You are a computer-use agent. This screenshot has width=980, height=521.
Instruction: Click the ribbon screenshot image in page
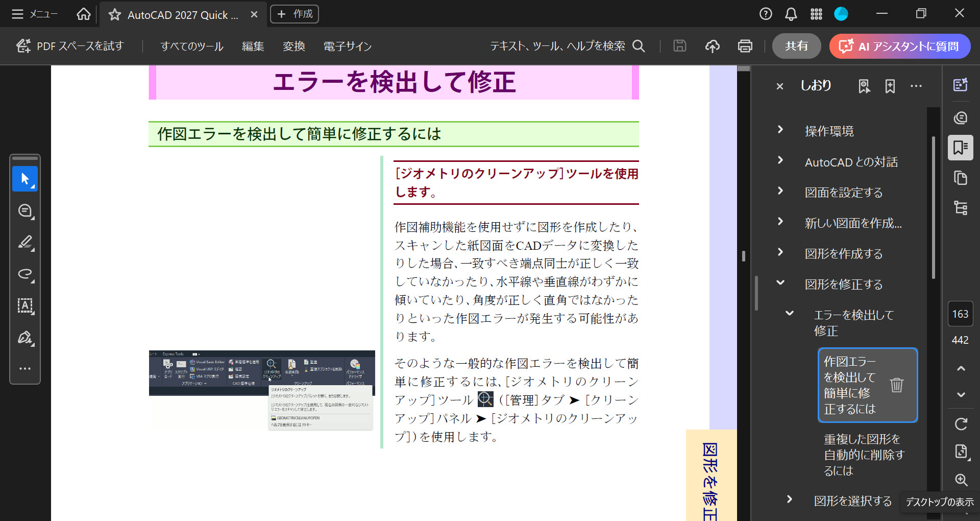pyautogui.click(x=262, y=390)
